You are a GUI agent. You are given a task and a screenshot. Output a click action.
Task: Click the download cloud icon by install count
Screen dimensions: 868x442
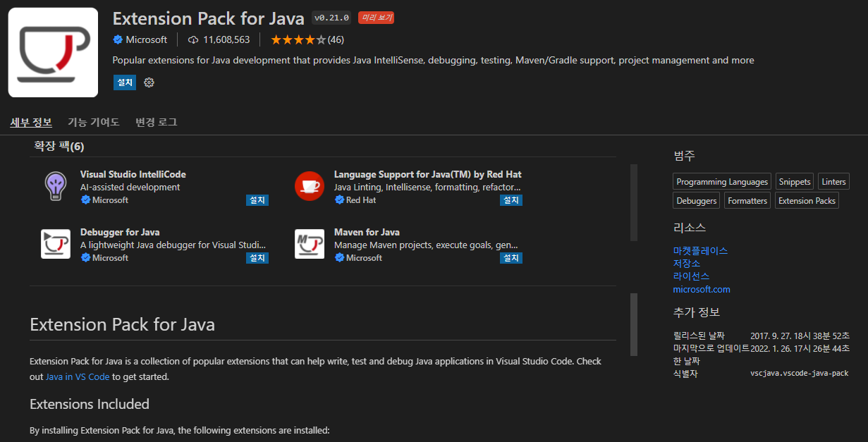pyautogui.click(x=193, y=39)
